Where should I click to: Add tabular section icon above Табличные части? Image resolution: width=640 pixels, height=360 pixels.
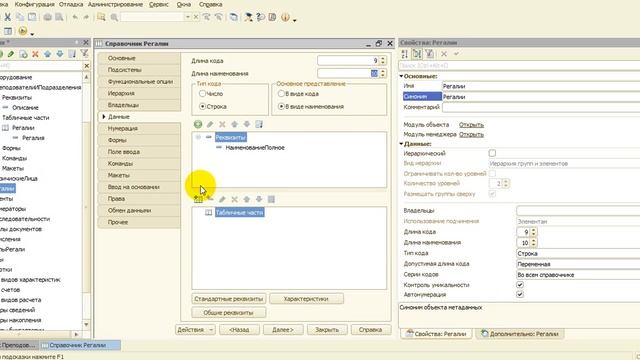point(198,199)
